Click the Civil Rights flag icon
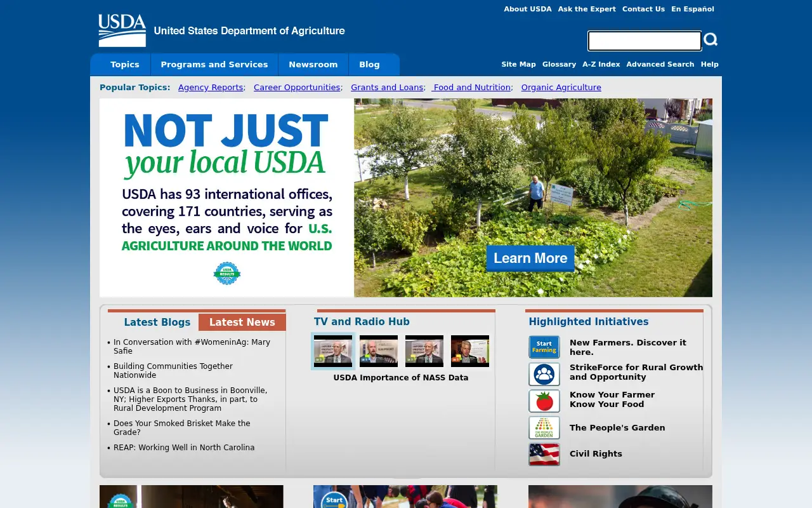The image size is (812, 508). 544,454
